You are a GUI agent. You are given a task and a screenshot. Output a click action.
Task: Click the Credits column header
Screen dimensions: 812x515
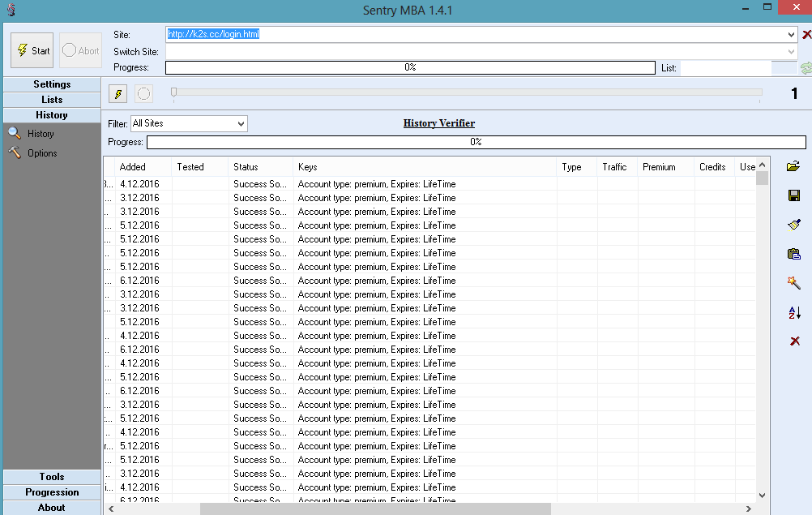coord(714,167)
